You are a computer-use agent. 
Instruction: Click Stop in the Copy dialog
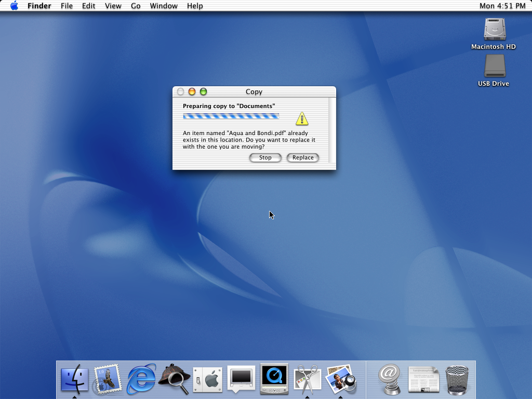pos(265,157)
